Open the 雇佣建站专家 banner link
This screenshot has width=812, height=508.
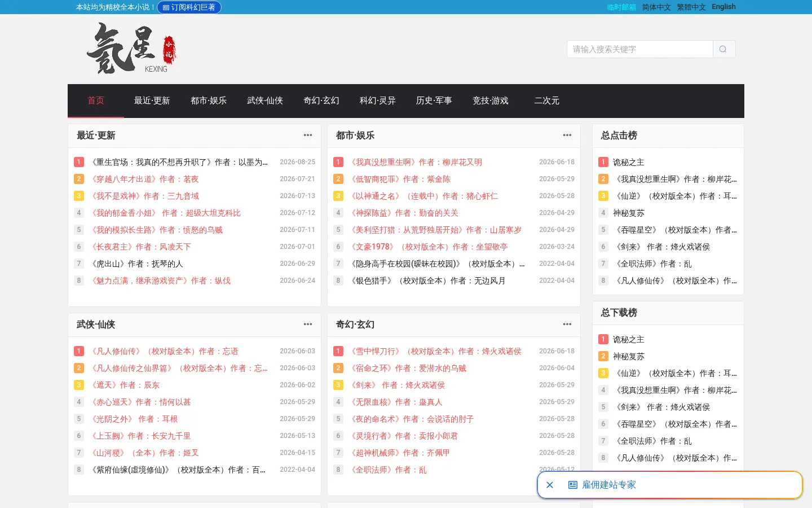[x=602, y=485]
